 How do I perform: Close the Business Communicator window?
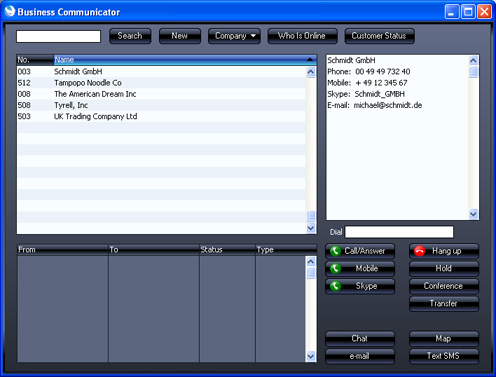pyautogui.click(x=484, y=12)
